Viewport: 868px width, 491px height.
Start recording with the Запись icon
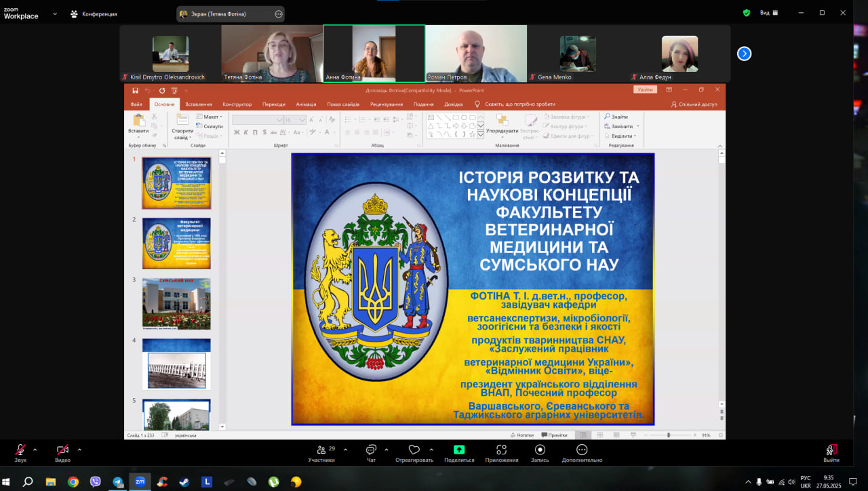(540, 450)
